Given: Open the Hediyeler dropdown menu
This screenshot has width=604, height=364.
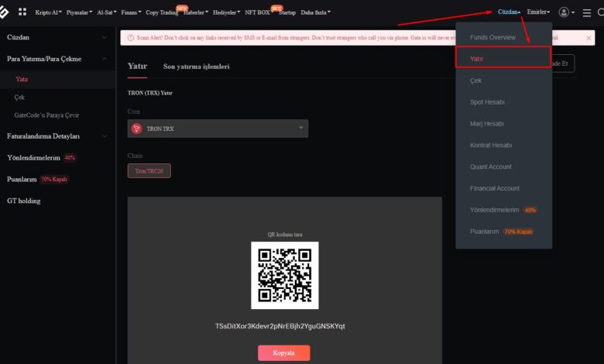Looking at the screenshot, I should pyautogui.click(x=226, y=12).
